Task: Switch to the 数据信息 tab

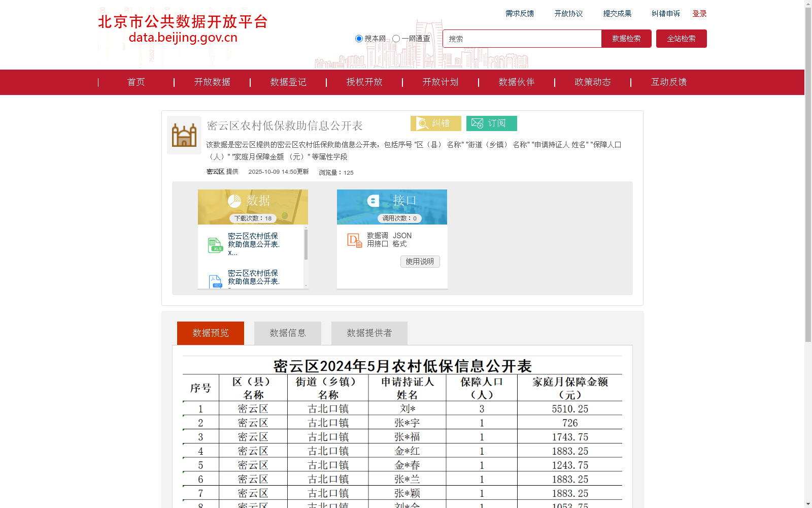Action: coord(288,333)
